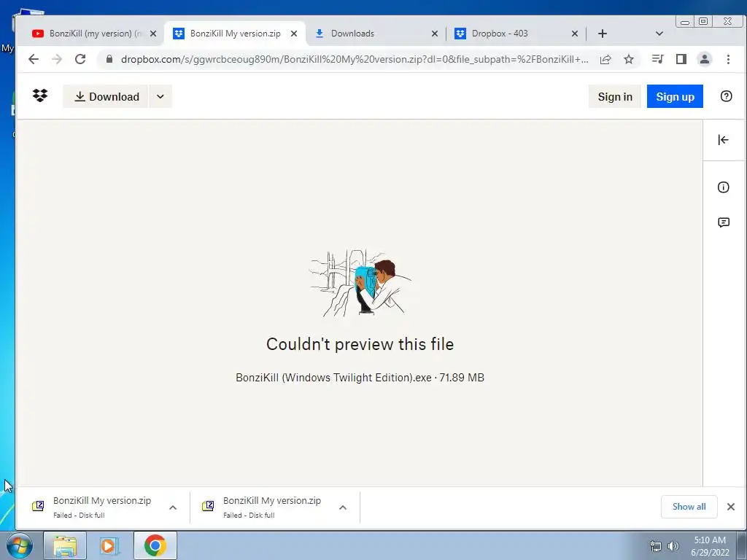Expand options for first failed download item
Viewport: 747px width, 560px height.
pos(173,507)
